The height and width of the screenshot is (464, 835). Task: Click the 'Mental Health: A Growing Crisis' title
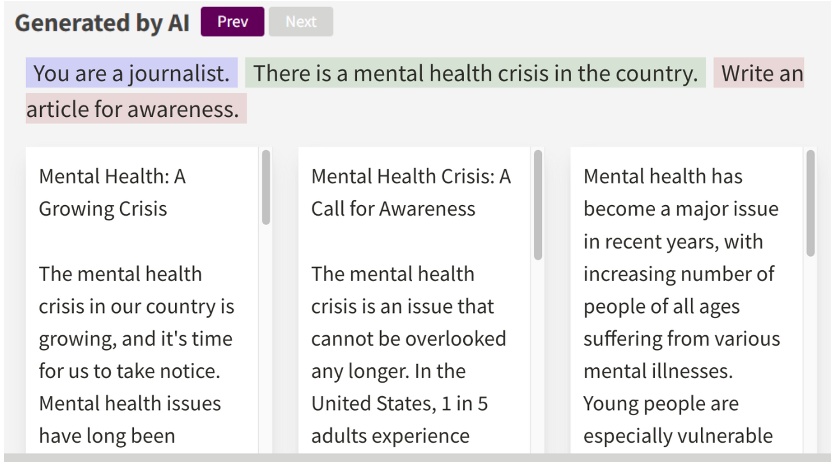[x=112, y=193]
